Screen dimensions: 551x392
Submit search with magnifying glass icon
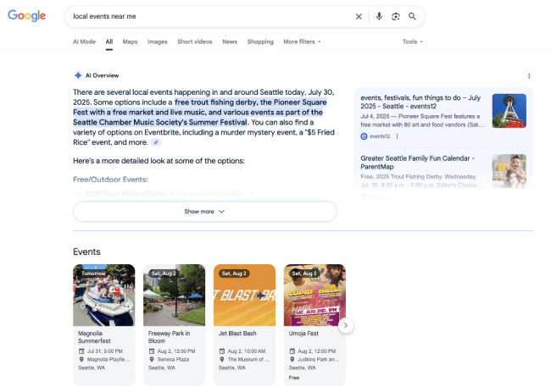pyautogui.click(x=412, y=16)
